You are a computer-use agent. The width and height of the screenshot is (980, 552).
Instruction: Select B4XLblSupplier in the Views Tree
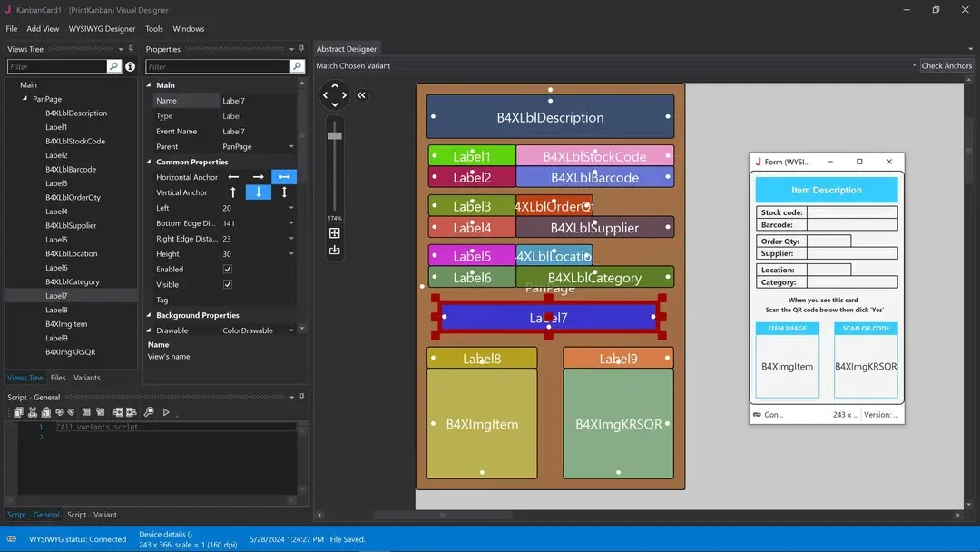71,225
